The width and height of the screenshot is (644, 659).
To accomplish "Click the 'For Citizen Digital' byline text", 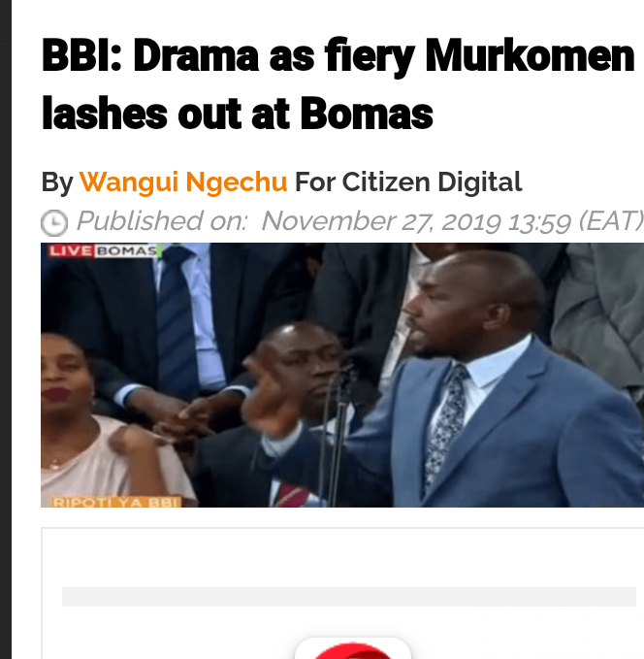I will tap(408, 182).
